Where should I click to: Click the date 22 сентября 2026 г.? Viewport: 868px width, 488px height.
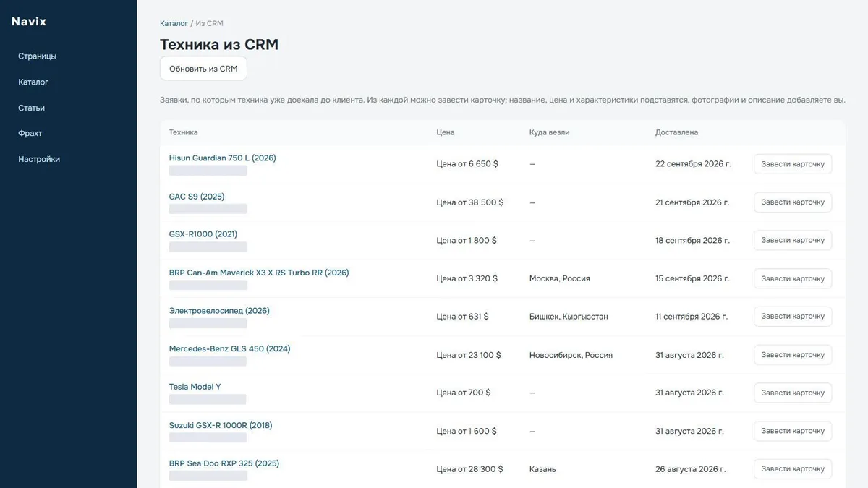click(693, 164)
